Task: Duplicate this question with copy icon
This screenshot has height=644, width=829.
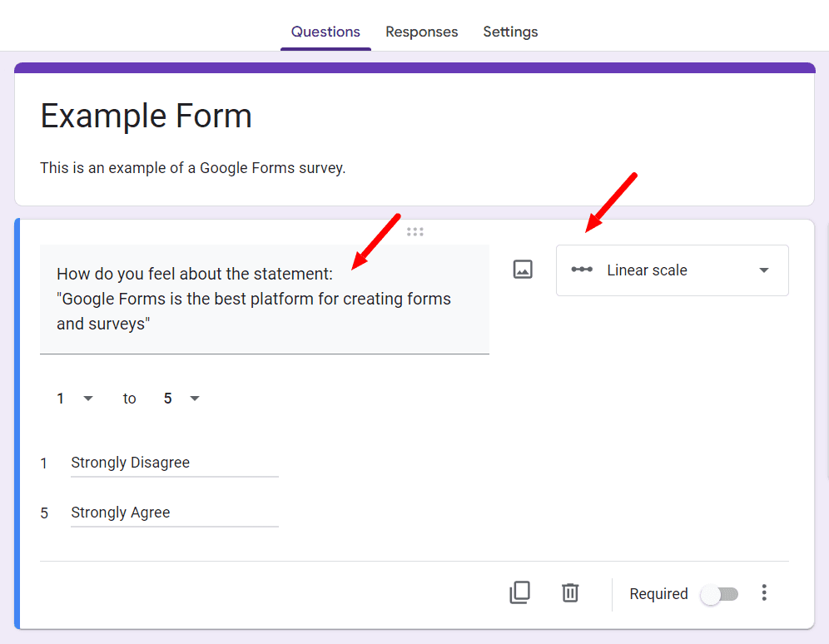Action: (x=519, y=592)
